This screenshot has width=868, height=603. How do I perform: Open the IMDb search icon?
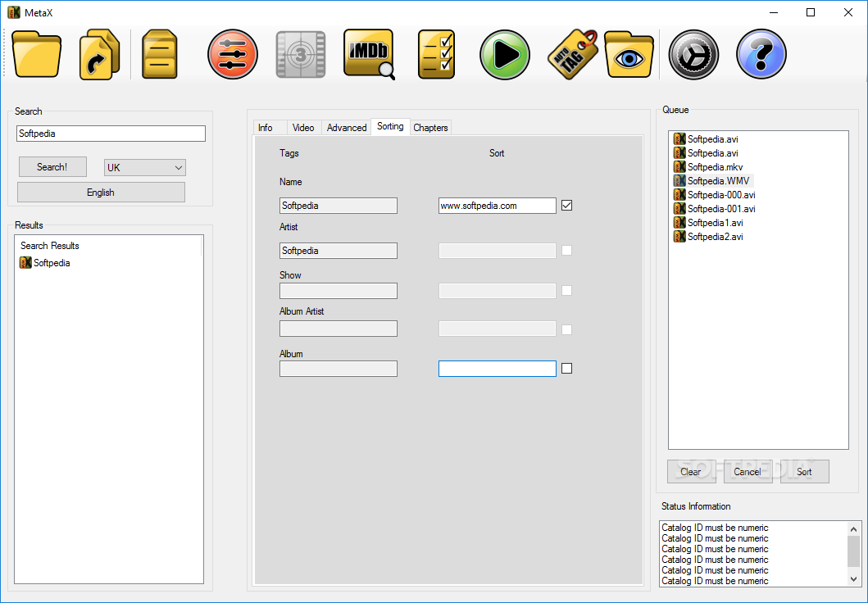[369, 54]
